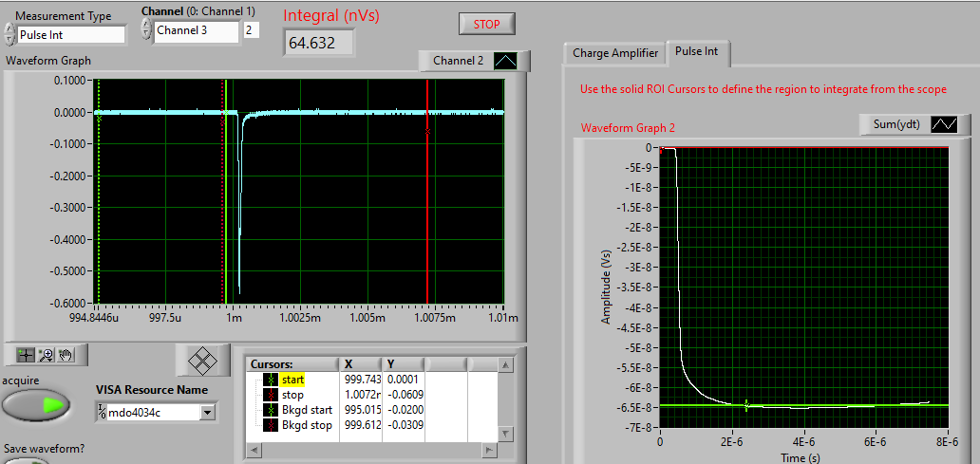Select the graph zoom magnifier tool
This screenshot has height=464, width=980.
[x=46, y=355]
